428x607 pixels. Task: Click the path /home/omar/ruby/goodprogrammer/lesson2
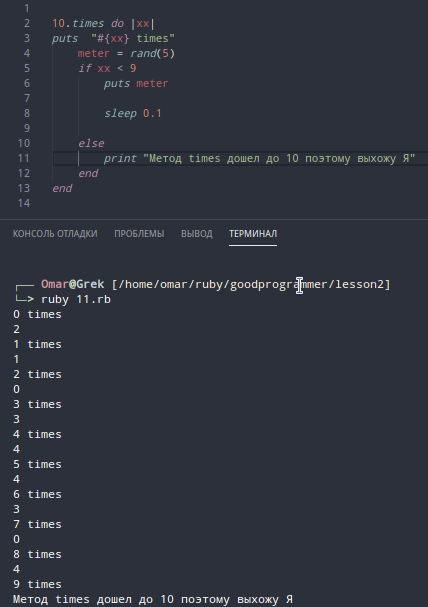point(251,285)
